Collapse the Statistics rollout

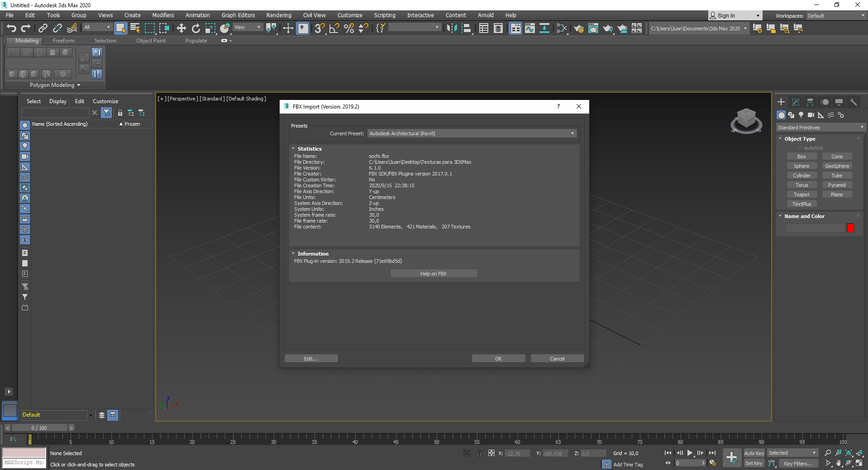click(x=293, y=149)
